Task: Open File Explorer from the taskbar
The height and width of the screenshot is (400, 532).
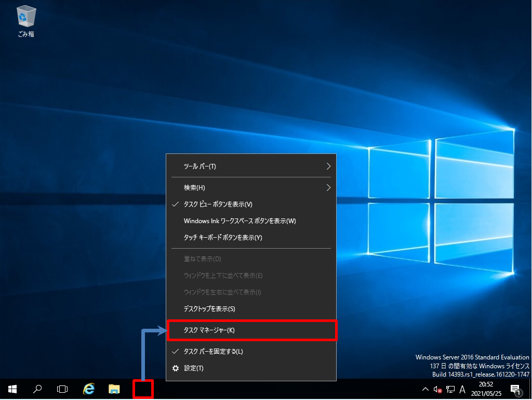Action: click(x=114, y=389)
